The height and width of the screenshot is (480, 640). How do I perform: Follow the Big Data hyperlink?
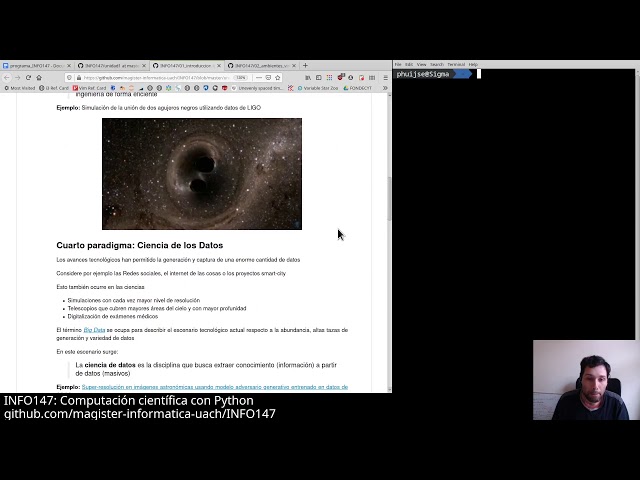(x=94, y=330)
